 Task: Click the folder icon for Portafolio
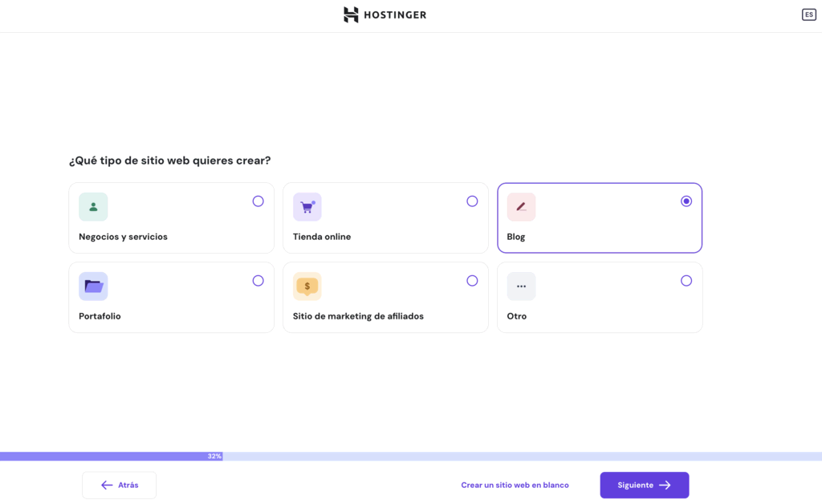[x=93, y=287]
